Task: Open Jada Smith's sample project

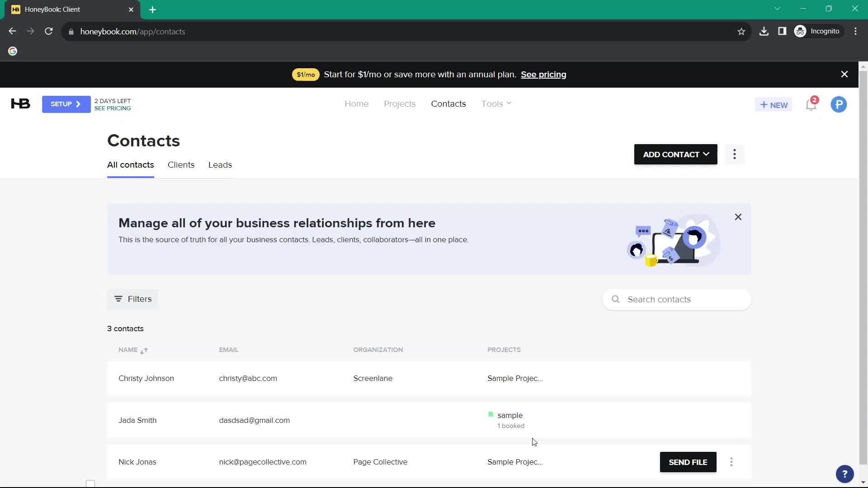Action: [510, 416]
